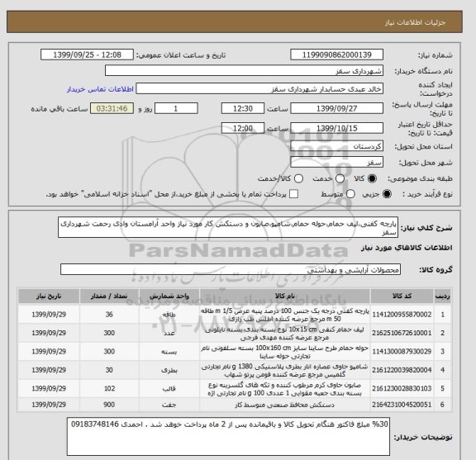Image resolution: width=476 pixels, height=460 pixels.
Task: Click the requester field خالد عبدی
Action: pos(259,89)
